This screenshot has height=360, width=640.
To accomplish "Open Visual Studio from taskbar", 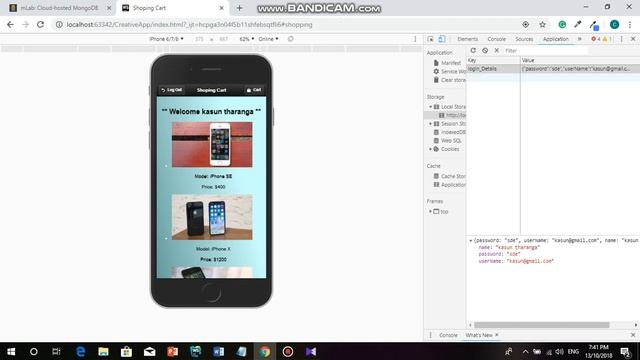I will tap(311, 351).
